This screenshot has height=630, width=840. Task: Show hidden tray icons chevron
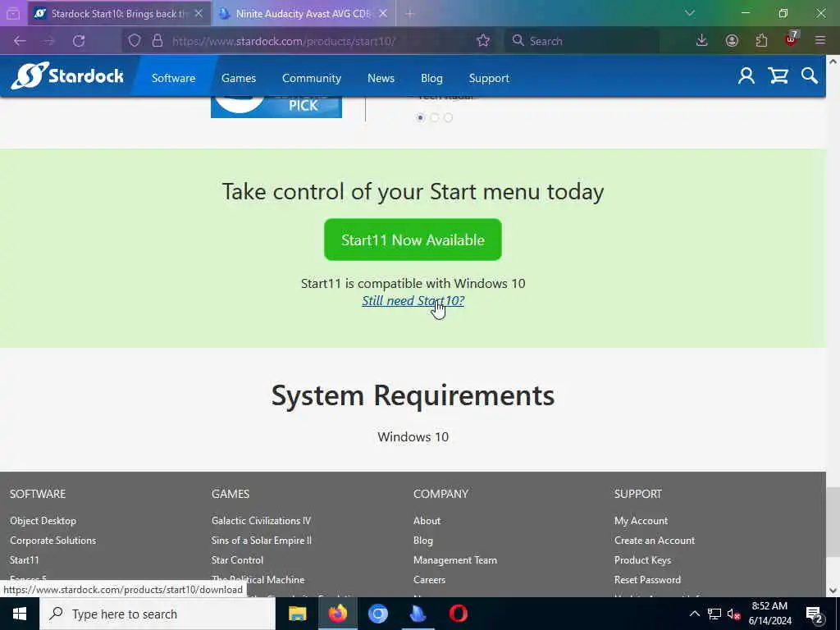[694, 614]
